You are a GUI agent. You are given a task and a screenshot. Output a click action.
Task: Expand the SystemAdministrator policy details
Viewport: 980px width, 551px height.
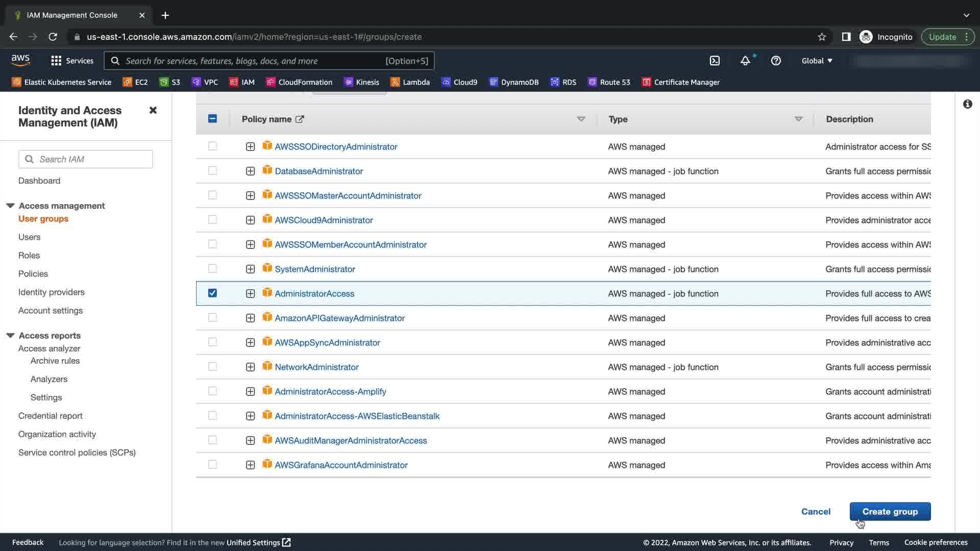pos(250,269)
